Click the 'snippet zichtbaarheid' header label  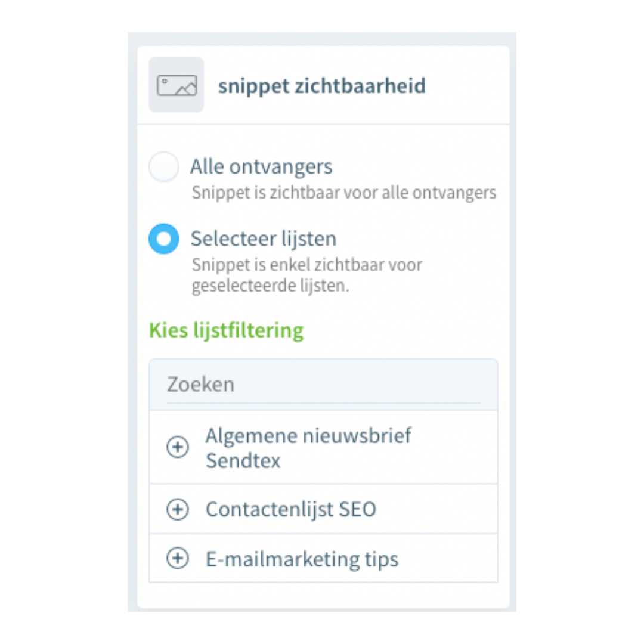322,85
